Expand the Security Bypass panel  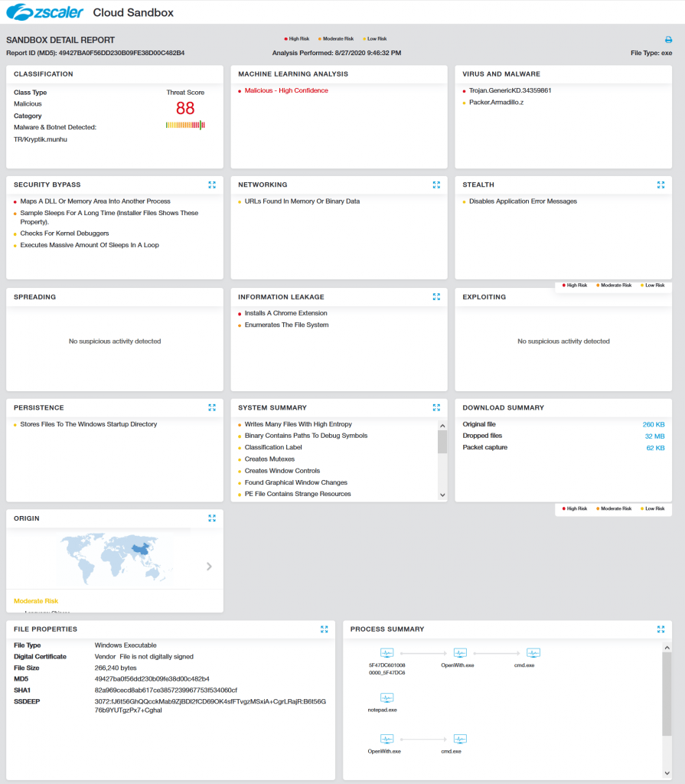coord(212,185)
